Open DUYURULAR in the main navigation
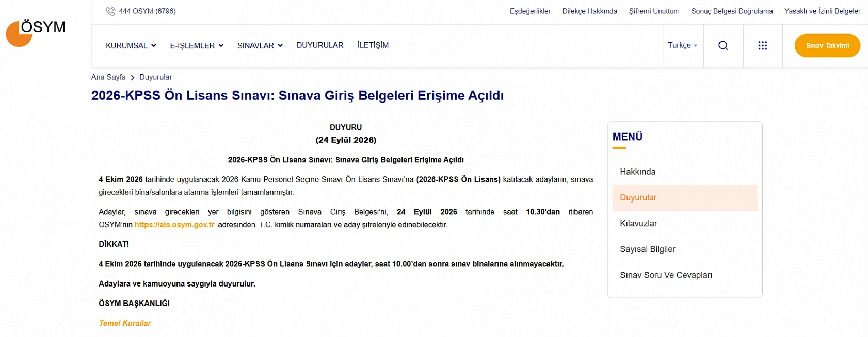The width and height of the screenshot is (868, 337). [320, 45]
